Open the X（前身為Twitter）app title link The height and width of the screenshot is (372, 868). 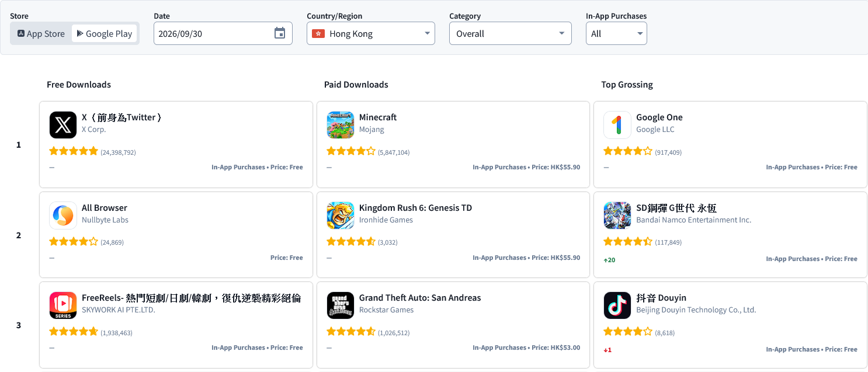122,117
